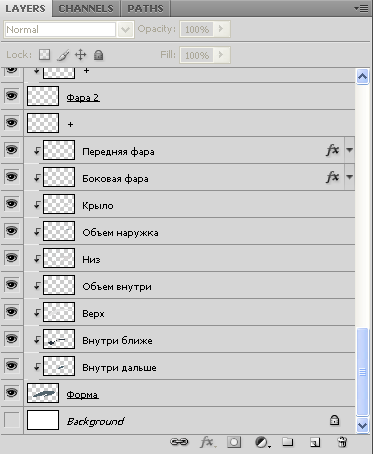Click the Внутри ближе layer thumbnail
The width and height of the screenshot is (373, 454).
59,339
